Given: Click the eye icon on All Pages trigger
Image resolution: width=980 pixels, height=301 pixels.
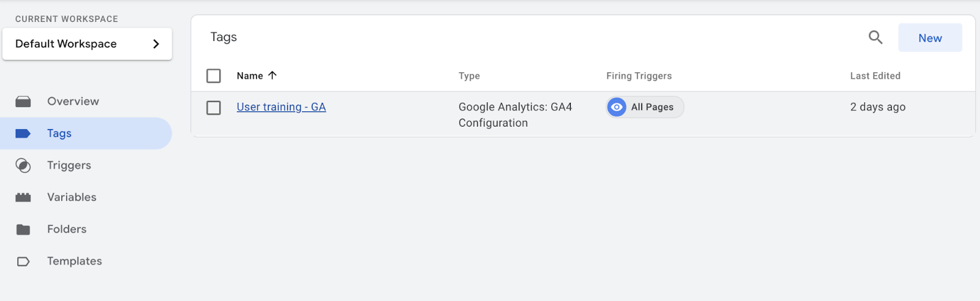Looking at the screenshot, I should [617, 107].
